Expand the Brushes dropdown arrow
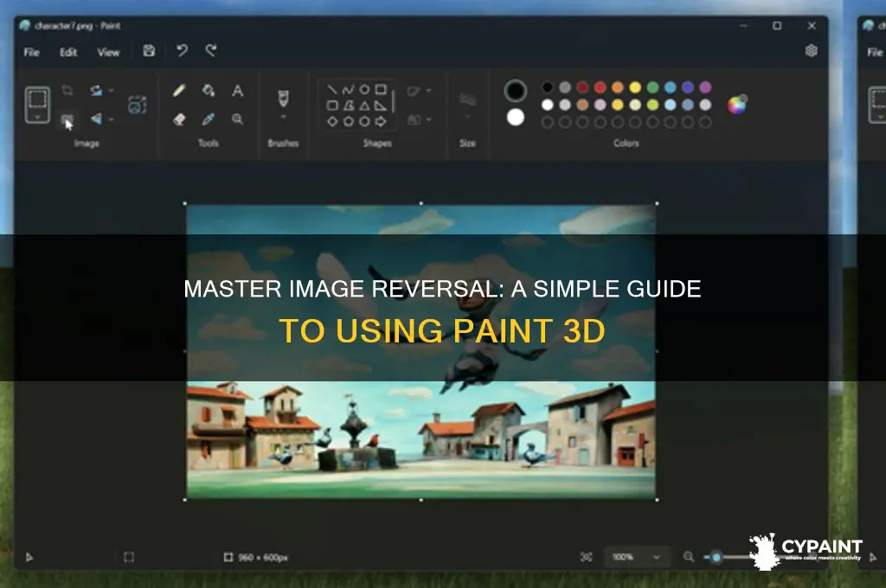This screenshot has height=588, width=886. pos(283,117)
